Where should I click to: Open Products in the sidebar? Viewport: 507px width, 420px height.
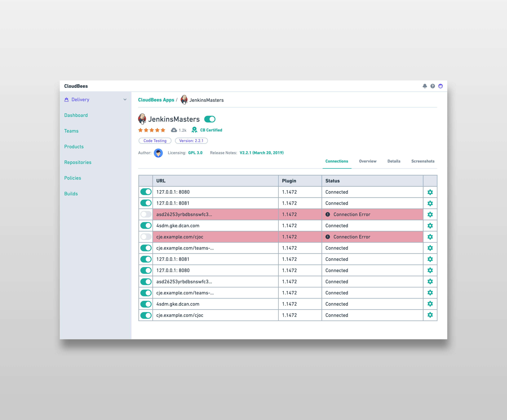(74, 147)
